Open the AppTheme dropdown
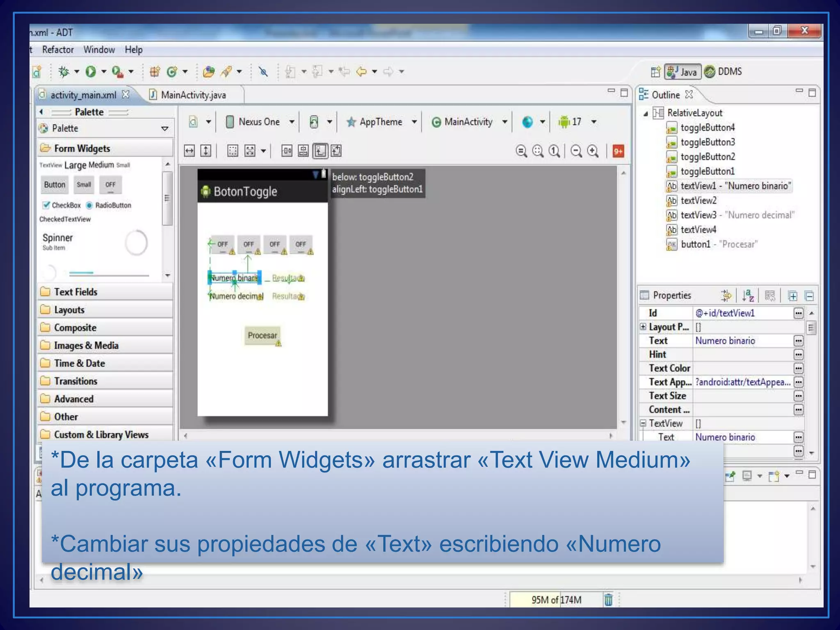Image resolution: width=840 pixels, height=630 pixels. [381, 122]
